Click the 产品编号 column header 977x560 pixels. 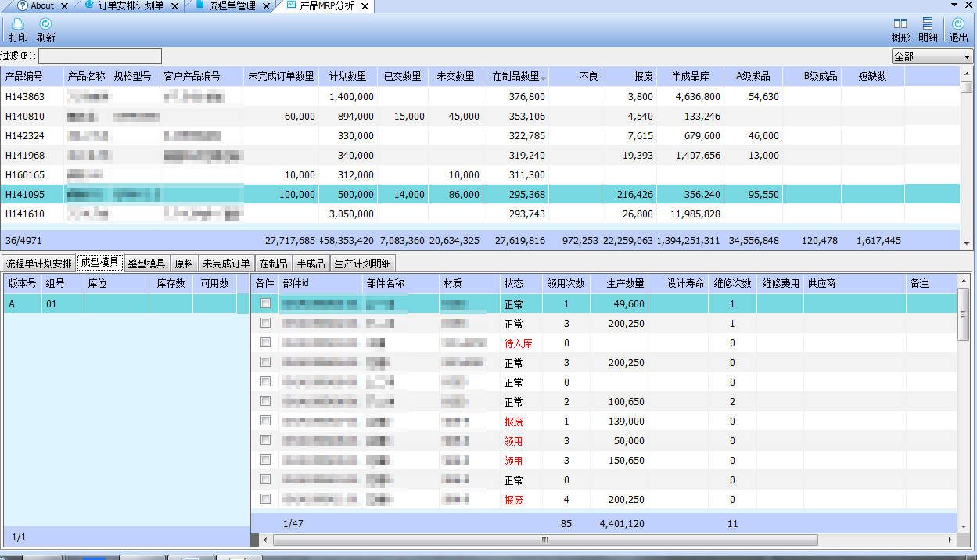(x=24, y=77)
